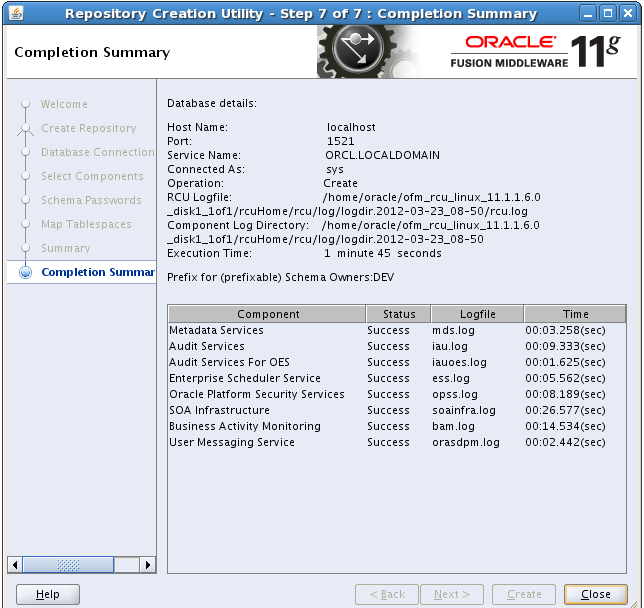Select the Map Tablespaces step
Screen dimensions: 644x608
[86, 224]
